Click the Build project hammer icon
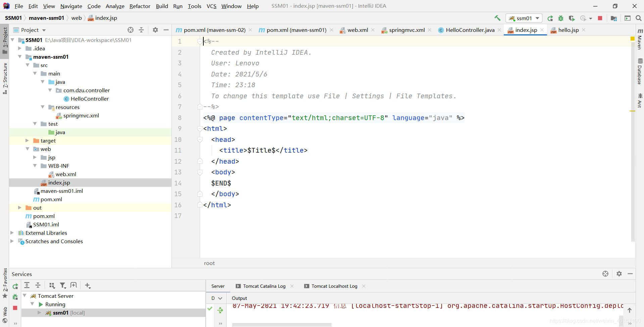 pos(497,18)
